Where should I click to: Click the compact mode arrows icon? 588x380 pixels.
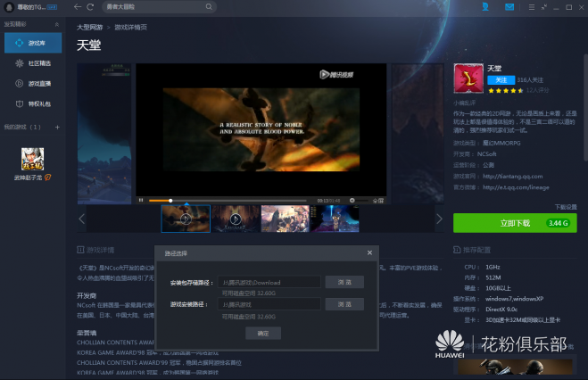[543, 7]
